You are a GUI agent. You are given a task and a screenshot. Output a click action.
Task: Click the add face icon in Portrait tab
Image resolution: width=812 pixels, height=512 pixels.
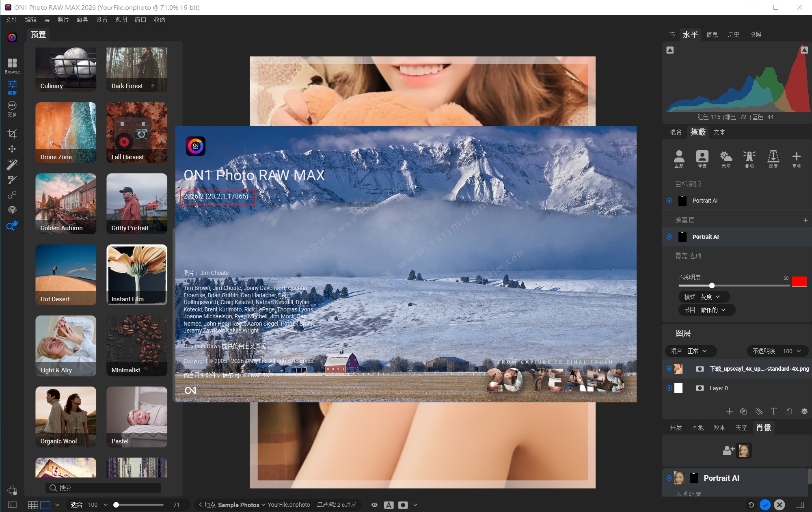click(x=728, y=450)
